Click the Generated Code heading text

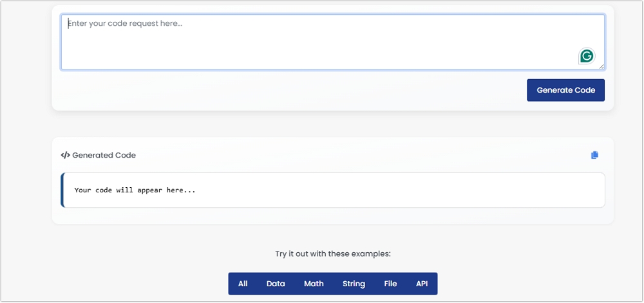click(x=104, y=155)
